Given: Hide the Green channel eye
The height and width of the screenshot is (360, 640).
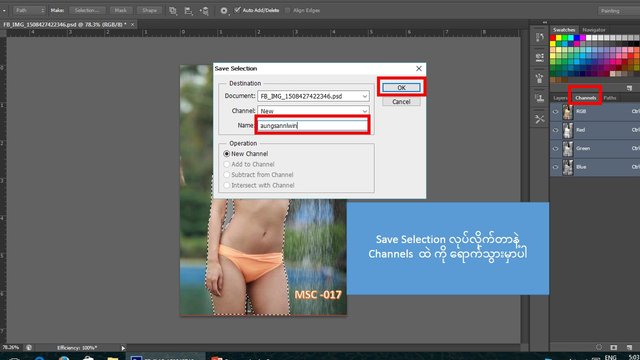Looking at the screenshot, I should coord(555,149).
